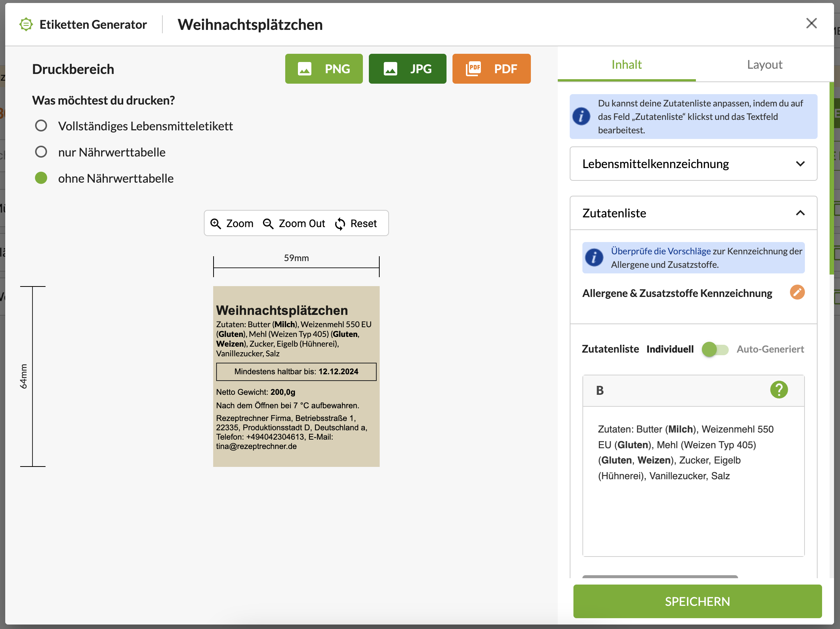Viewport: 840px width, 629px height.
Task: Switch to the Inhalt tab
Action: 626,65
